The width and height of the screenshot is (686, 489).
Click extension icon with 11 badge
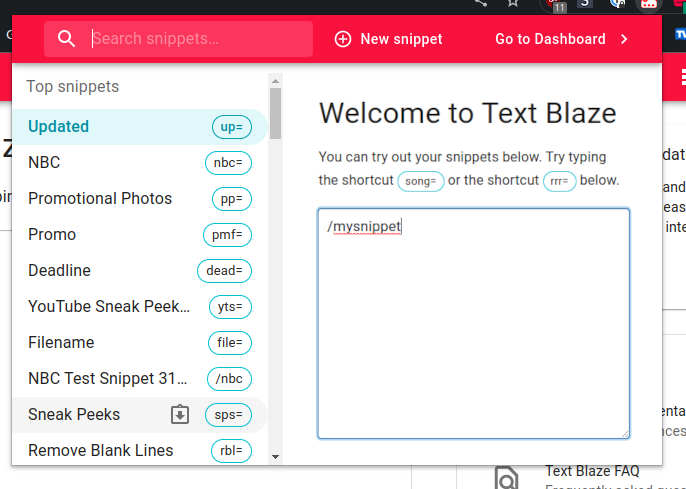556,5
